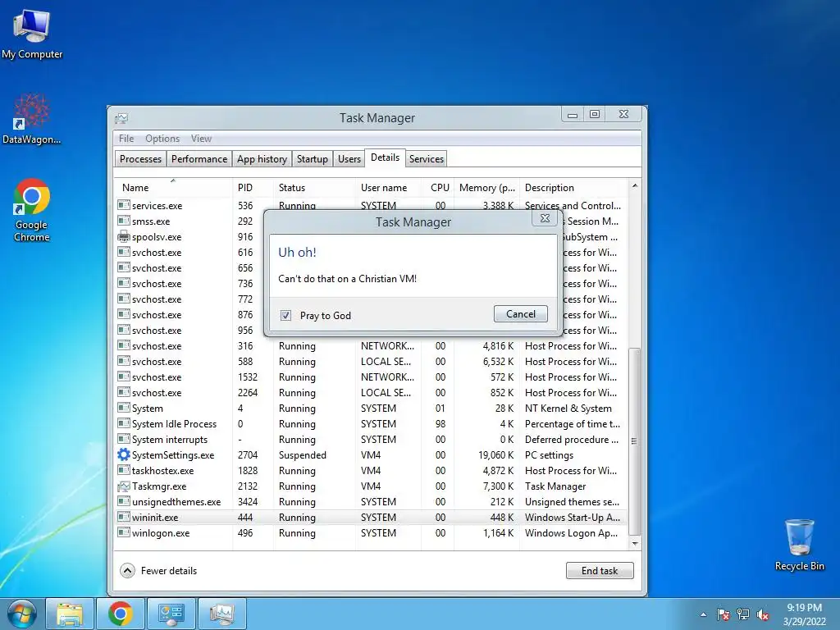Click the muted volume tray icon
The width and height of the screenshot is (840, 630).
pyautogui.click(x=763, y=615)
